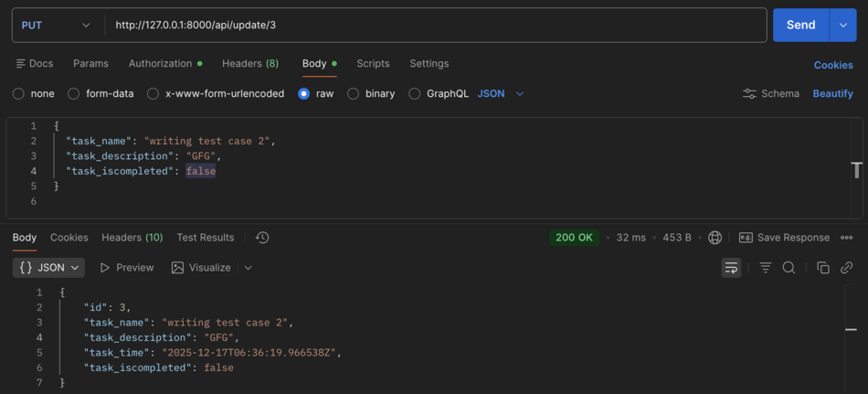Switch to the request Headers tab
Screen dimensions: 868x394
point(249,64)
